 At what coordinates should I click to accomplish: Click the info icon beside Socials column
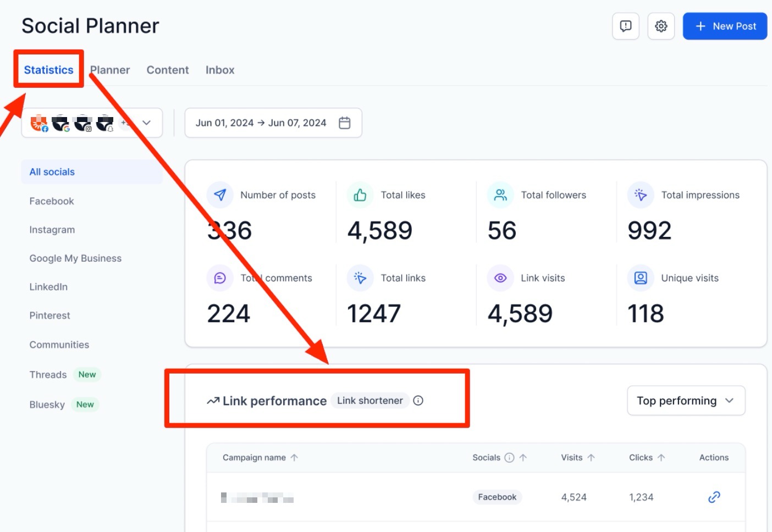(510, 457)
